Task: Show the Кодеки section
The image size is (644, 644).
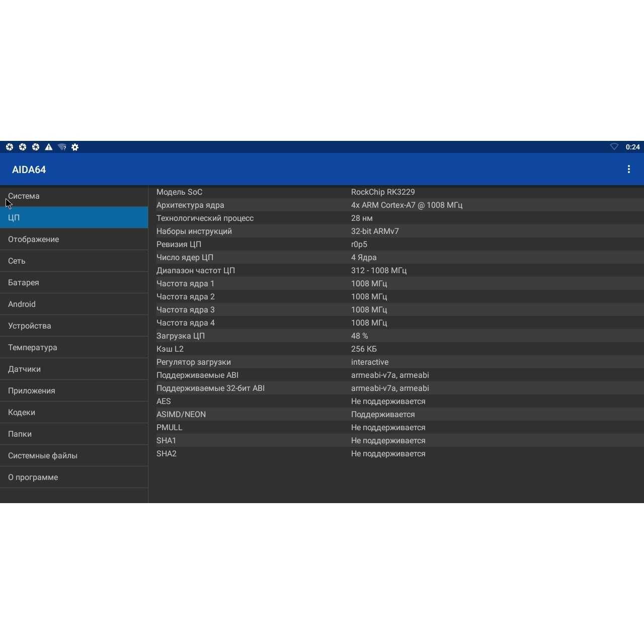Action: pos(74,413)
